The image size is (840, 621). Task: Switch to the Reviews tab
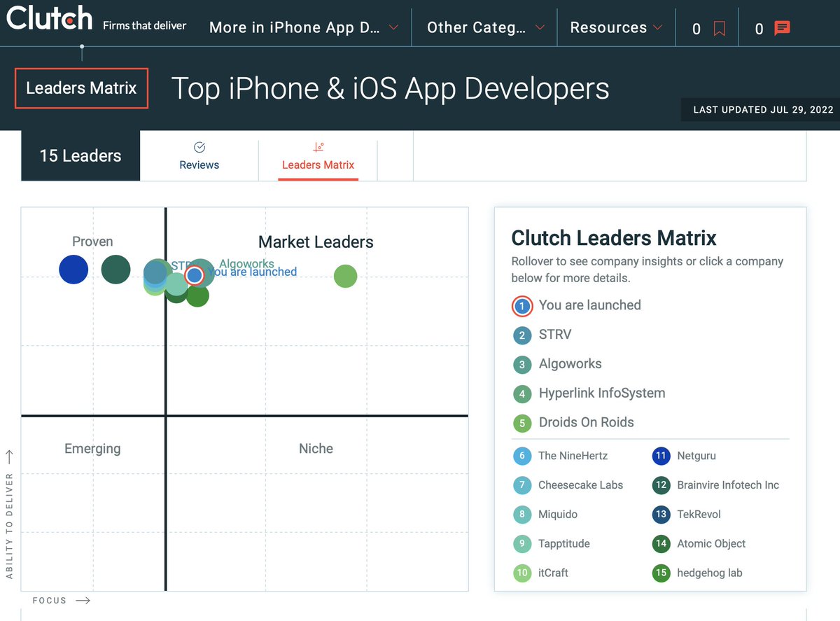click(199, 156)
